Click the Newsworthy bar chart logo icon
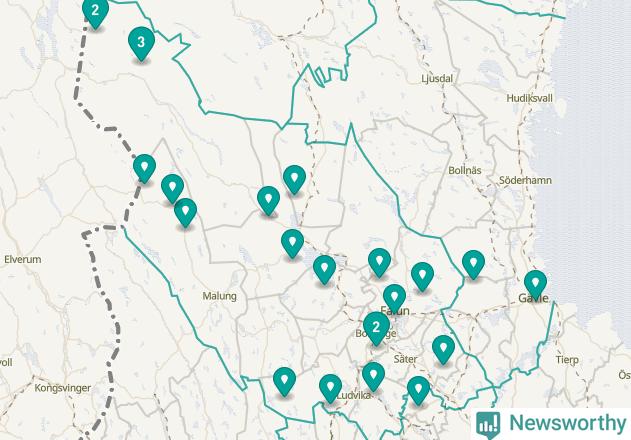The width and height of the screenshot is (631, 440). [x=488, y=425]
